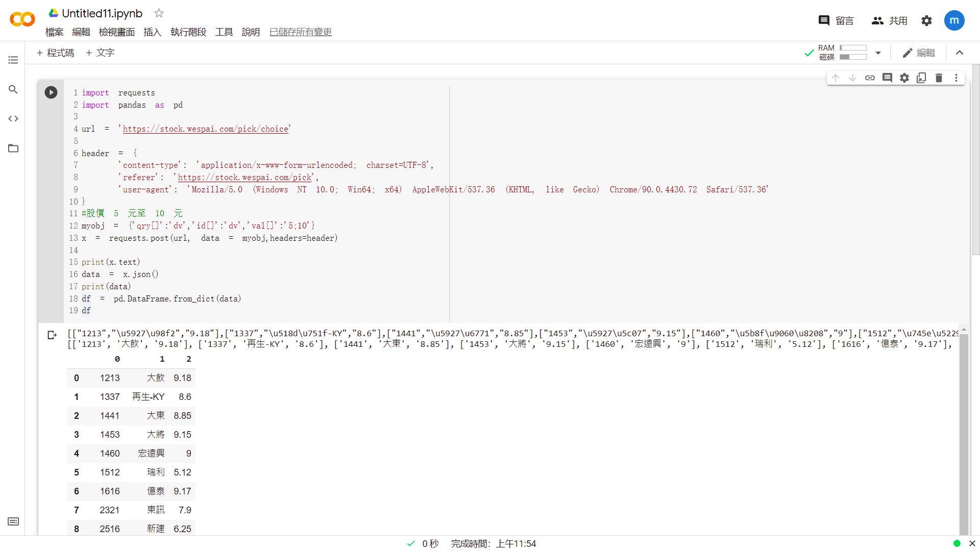980x551 pixels.
Task: Copy link to cell
Action: pos(870,78)
